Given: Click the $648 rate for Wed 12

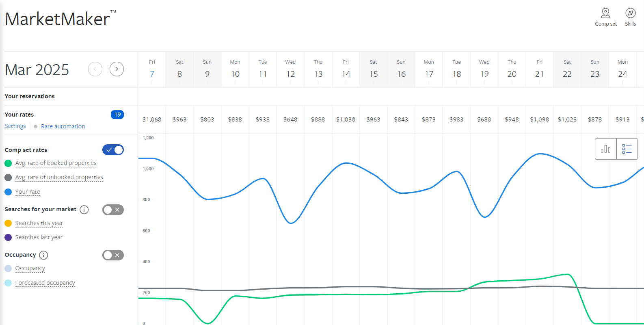Looking at the screenshot, I should coord(290,119).
